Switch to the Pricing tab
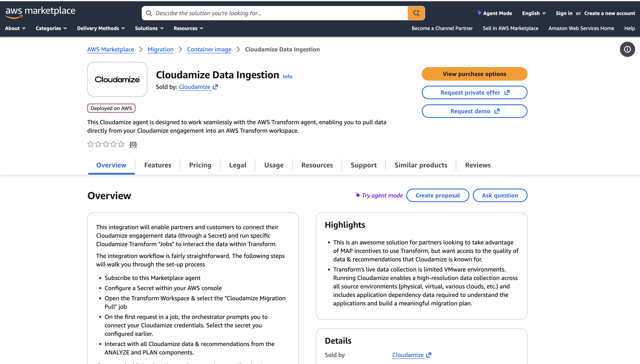 200,165
